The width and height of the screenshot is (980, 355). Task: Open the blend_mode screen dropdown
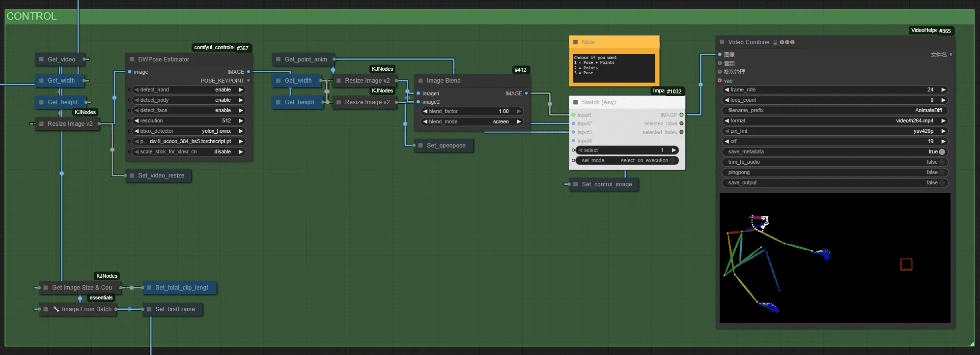[472, 122]
